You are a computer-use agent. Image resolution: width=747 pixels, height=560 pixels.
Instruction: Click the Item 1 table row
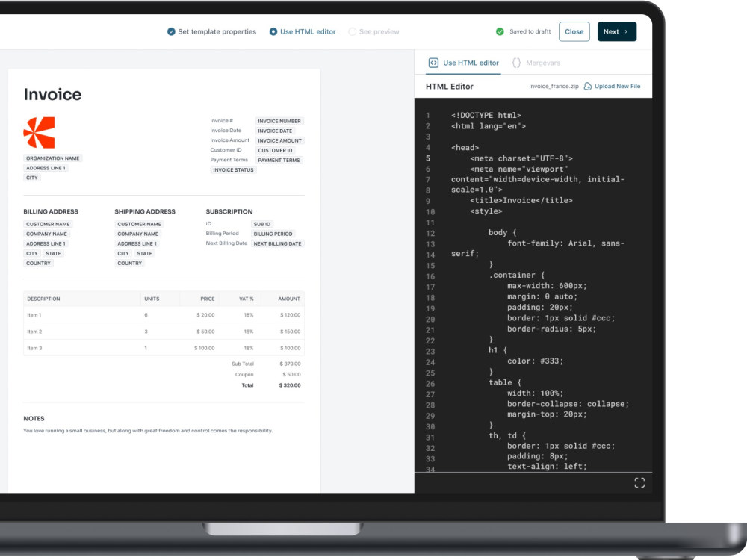tap(164, 315)
